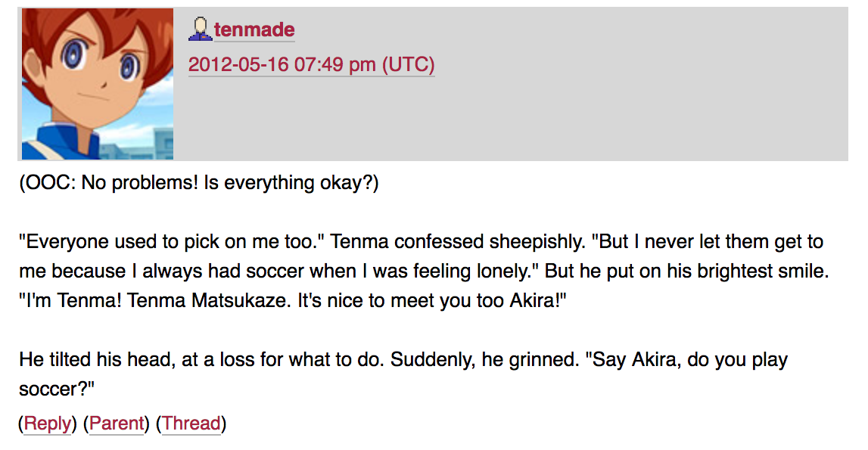The width and height of the screenshot is (868, 450).
Task: Click the red-haired character avatar image
Action: [x=97, y=84]
